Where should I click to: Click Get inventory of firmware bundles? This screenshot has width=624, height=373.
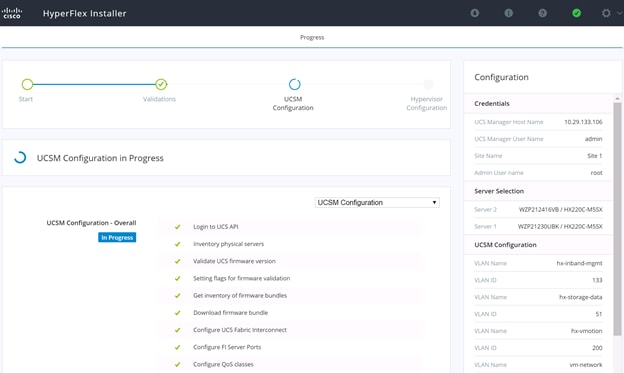tap(240, 295)
